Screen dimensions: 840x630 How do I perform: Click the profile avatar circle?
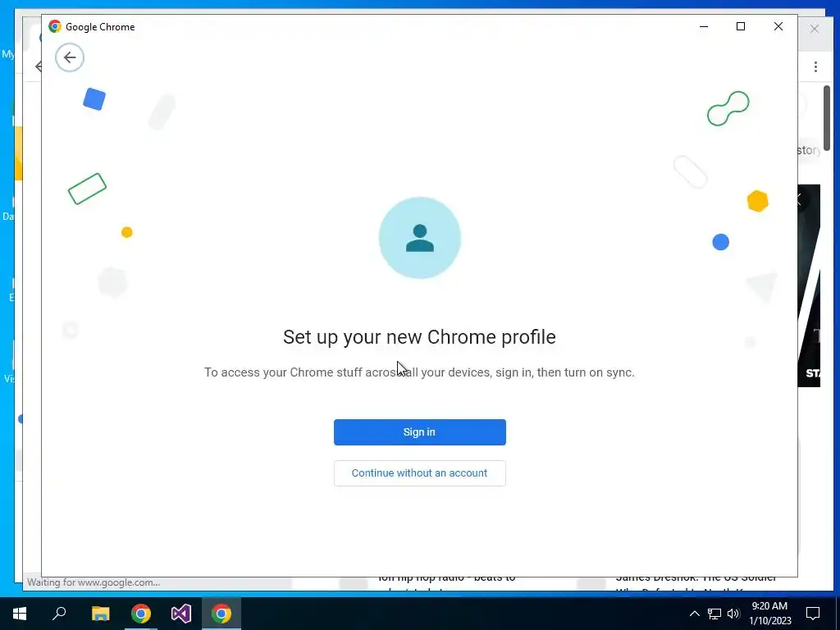point(420,238)
